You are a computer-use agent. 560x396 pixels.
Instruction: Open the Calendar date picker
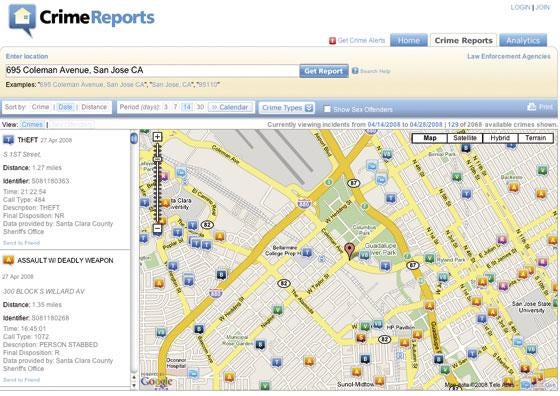(231, 107)
